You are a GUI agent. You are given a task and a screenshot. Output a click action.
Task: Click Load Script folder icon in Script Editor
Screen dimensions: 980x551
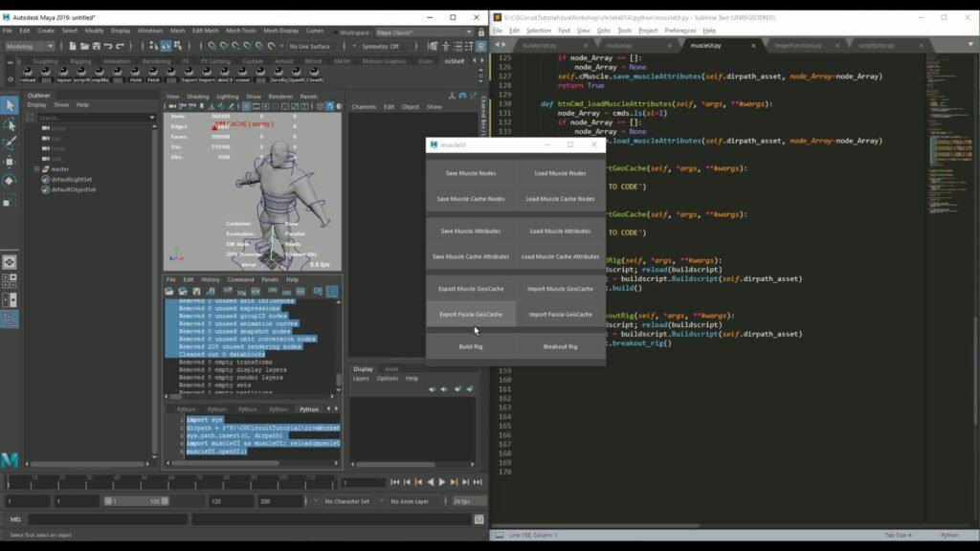(168, 291)
